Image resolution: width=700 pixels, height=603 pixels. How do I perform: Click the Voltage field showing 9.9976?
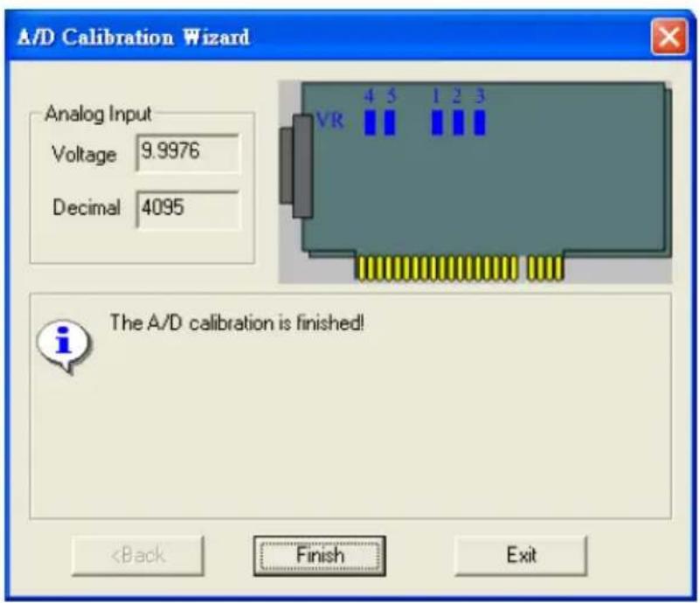point(188,153)
